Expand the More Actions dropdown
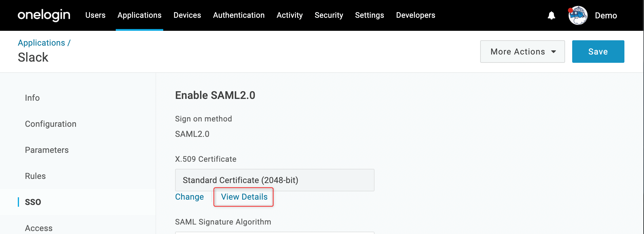644x234 pixels. point(522,52)
